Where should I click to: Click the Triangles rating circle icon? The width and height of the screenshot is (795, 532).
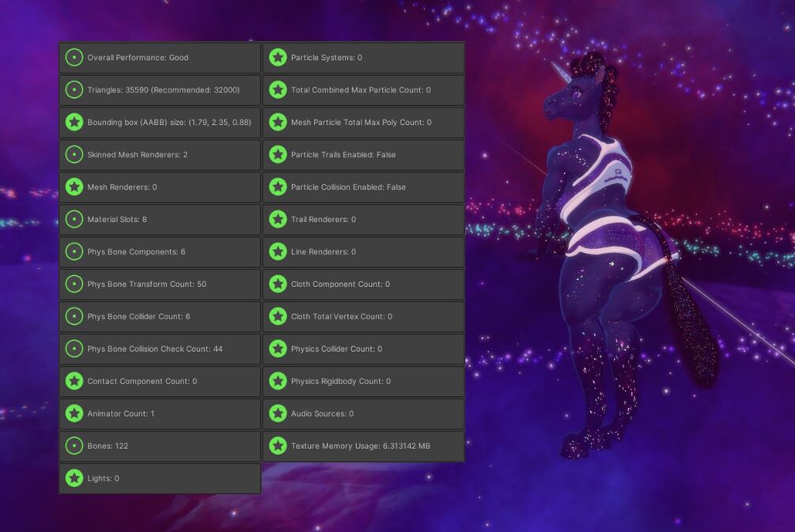click(x=74, y=90)
